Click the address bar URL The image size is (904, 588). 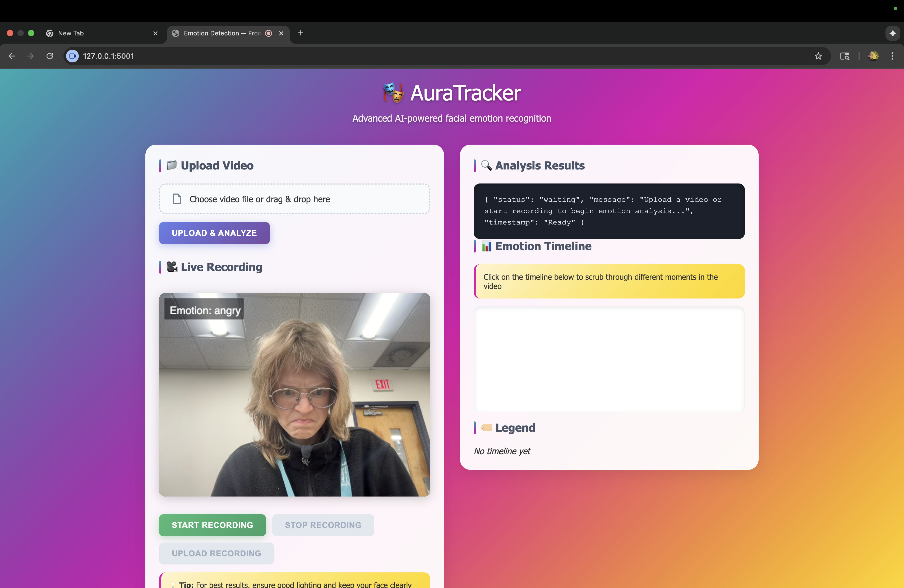pos(108,56)
